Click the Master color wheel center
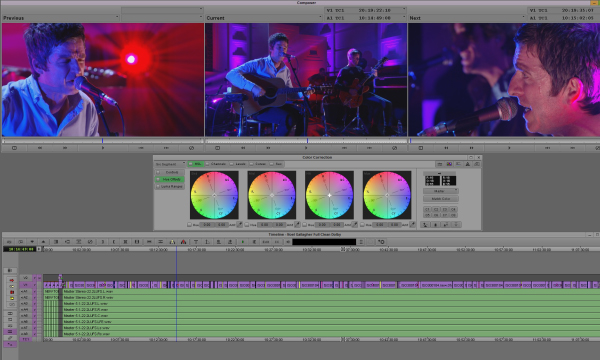This screenshot has height=360, width=600. [387, 195]
